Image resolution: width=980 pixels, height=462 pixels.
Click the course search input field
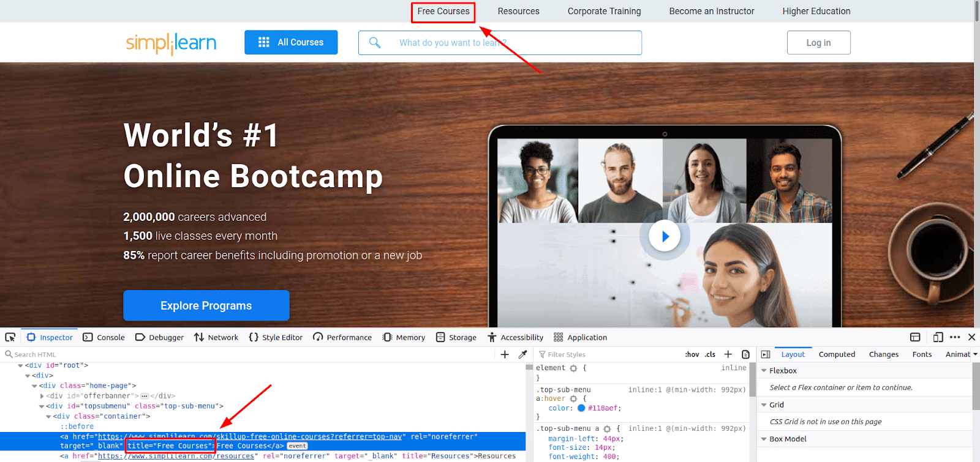[x=508, y=43]
